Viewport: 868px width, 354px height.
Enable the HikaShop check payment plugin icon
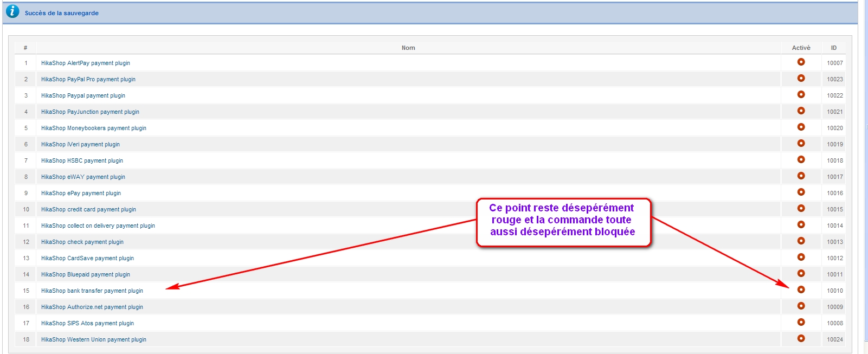(801, 241)
